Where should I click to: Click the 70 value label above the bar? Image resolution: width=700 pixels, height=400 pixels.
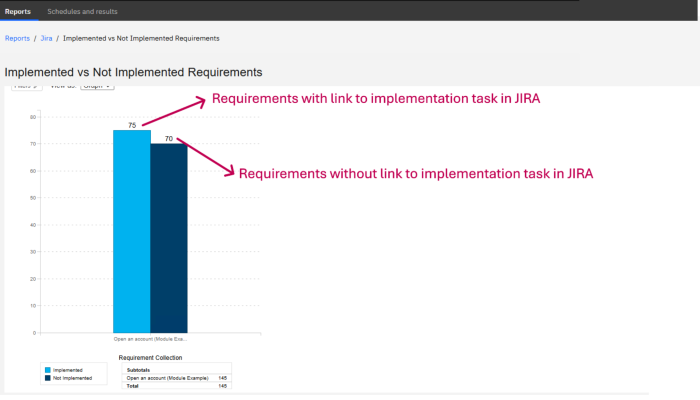tap(169, 139)
